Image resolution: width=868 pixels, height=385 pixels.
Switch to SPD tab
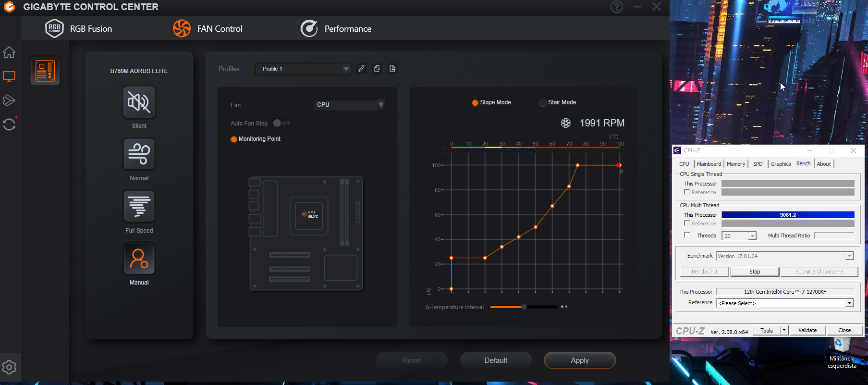(x=758, y=164)
